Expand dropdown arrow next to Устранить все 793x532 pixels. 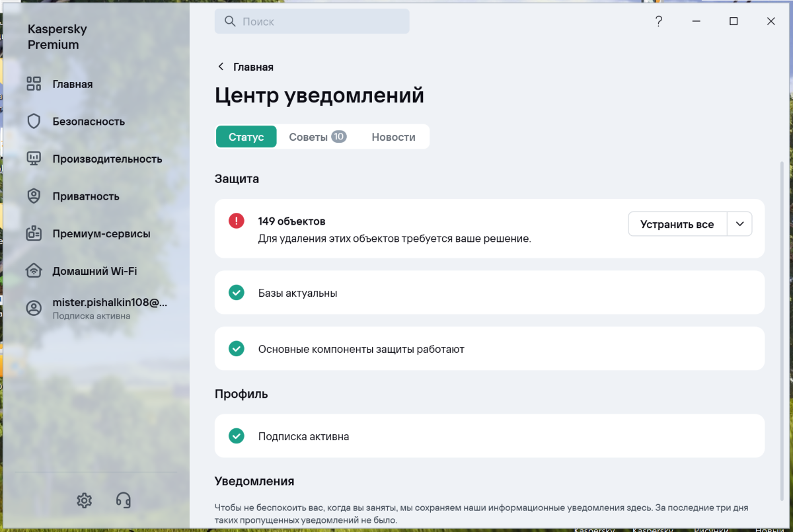tap(739, 224)
